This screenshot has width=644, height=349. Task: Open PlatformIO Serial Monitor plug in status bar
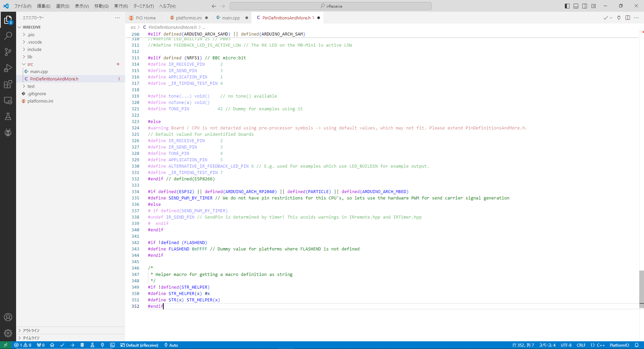(102, 345)
